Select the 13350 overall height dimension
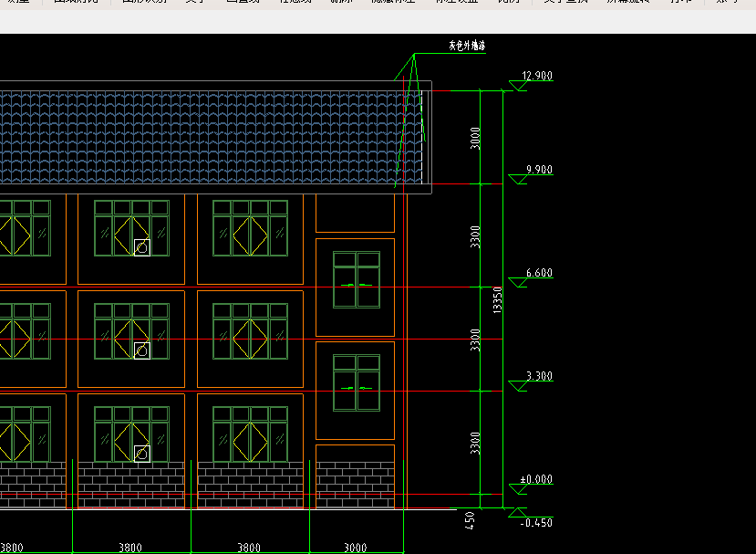 tap(498, 300)
